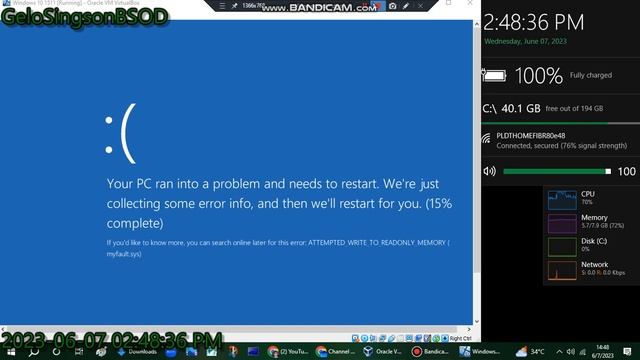Open the Downloads taskbar item
This screenshot has height=360, width=640.
(137, 351)
